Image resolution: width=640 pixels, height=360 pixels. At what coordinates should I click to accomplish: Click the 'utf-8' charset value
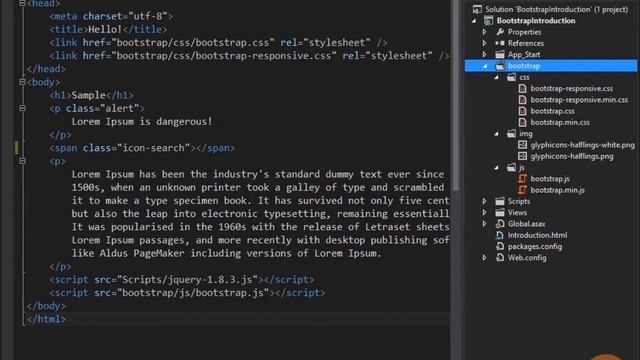(x=148, y=16)
